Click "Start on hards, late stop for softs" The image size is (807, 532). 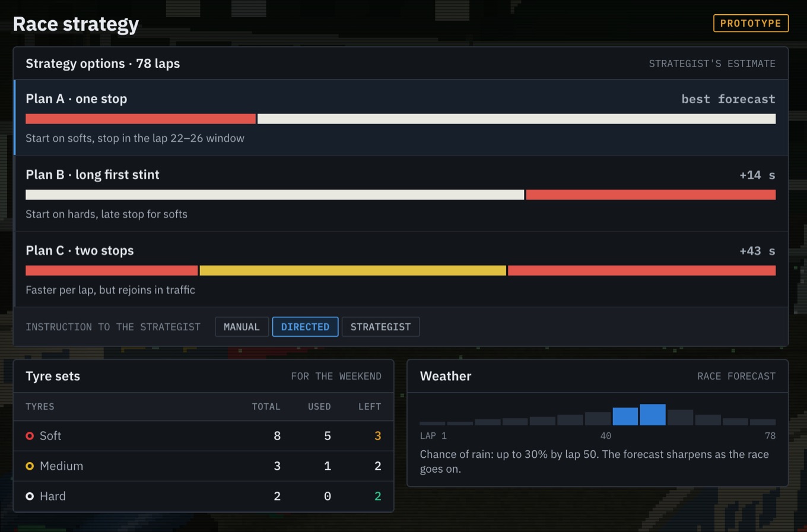(106, 214)
